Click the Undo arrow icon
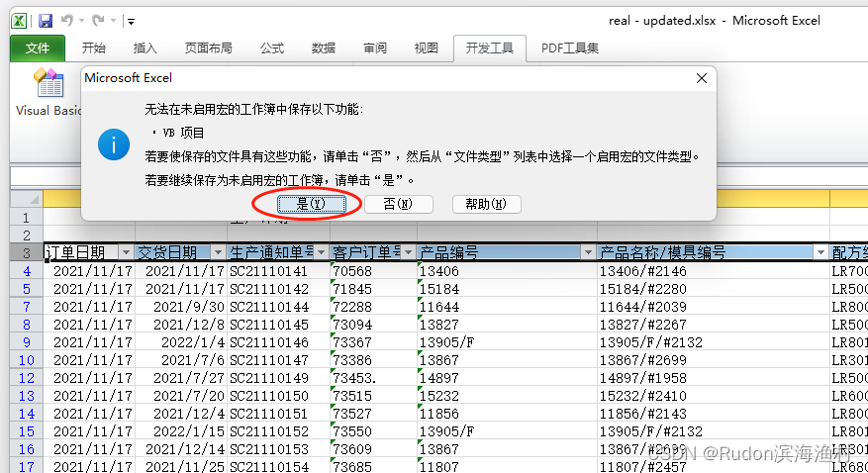Screen dimensions: 868x473 coord(67,21)
